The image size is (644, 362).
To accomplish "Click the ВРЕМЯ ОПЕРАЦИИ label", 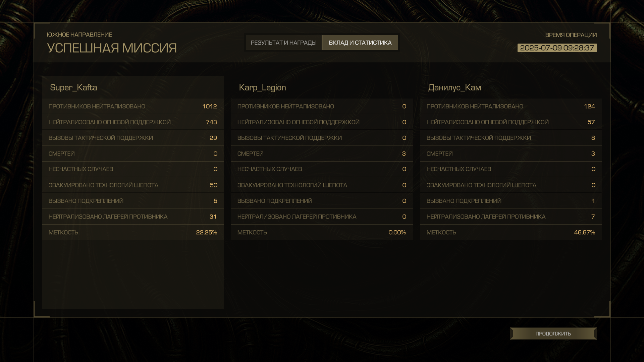I will click(571, 35).
